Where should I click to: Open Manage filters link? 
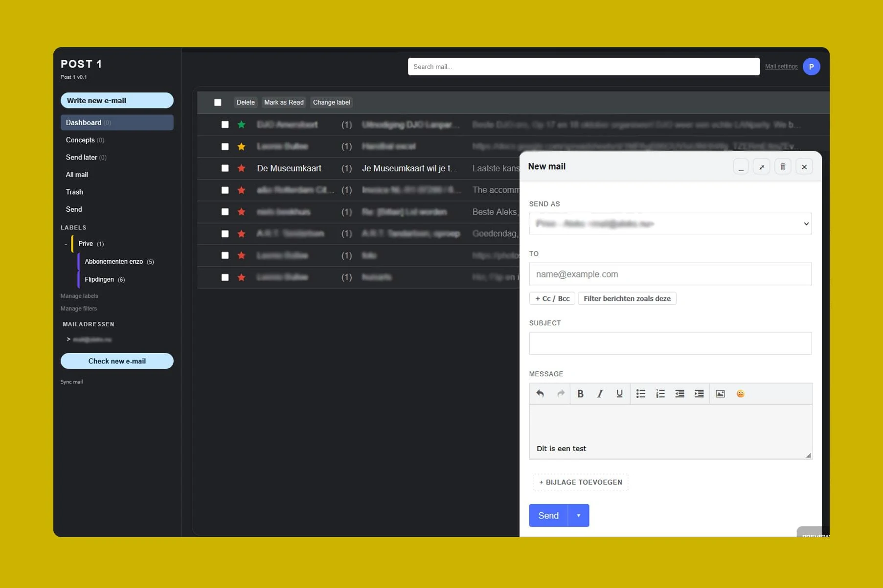[x=79, y=309]
